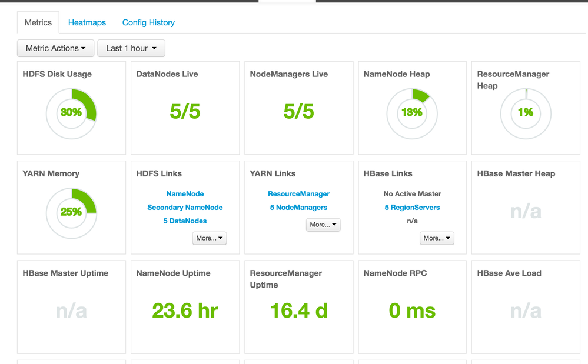Click the NameNode RPC widget title
Viewport: 588px width, 364px height.
click(396, 273)
